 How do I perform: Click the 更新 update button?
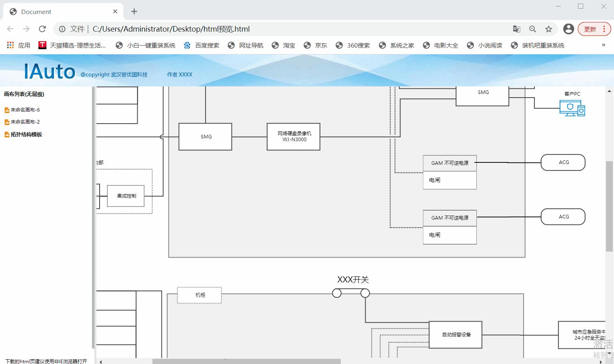[x=594, y=29]
